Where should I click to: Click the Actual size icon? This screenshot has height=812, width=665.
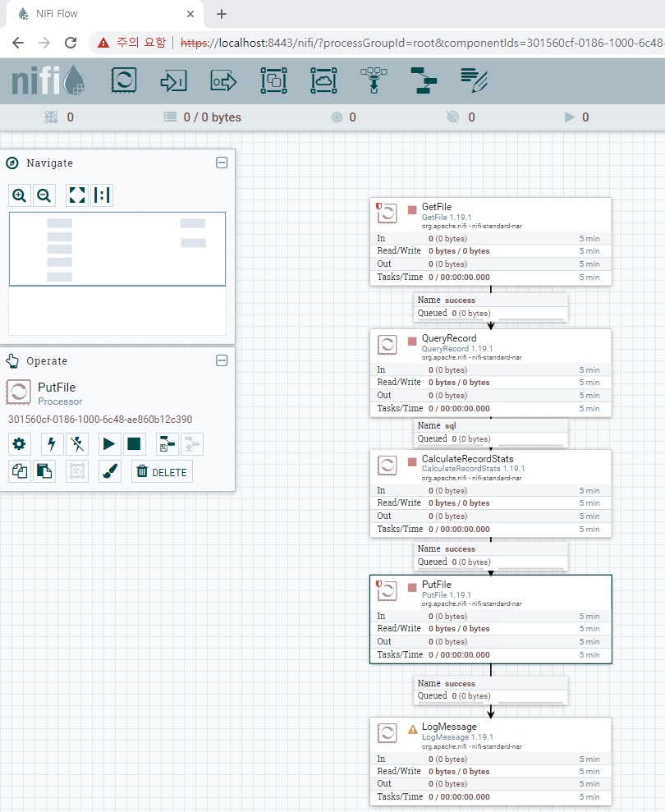pyautogui.click(x=102, y=195)
